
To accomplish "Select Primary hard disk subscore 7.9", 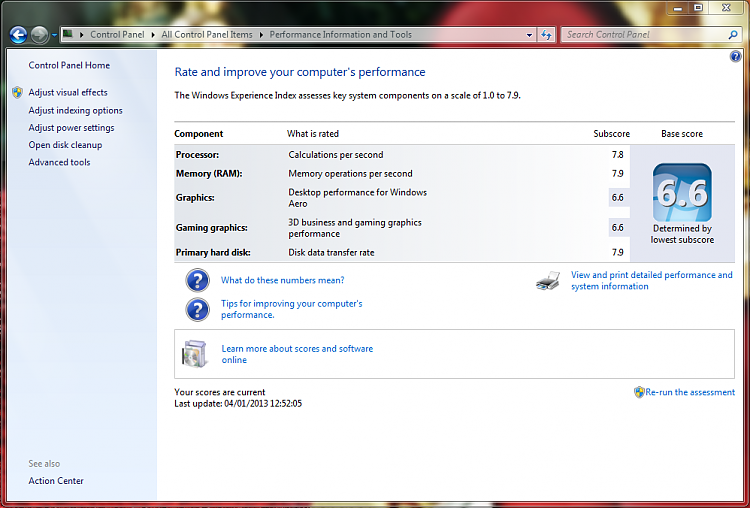I will [618, 253].
